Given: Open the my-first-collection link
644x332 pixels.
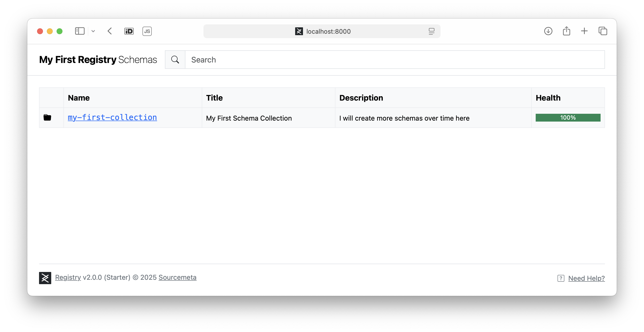Looking at the screenshot, I should pos(112,117).
